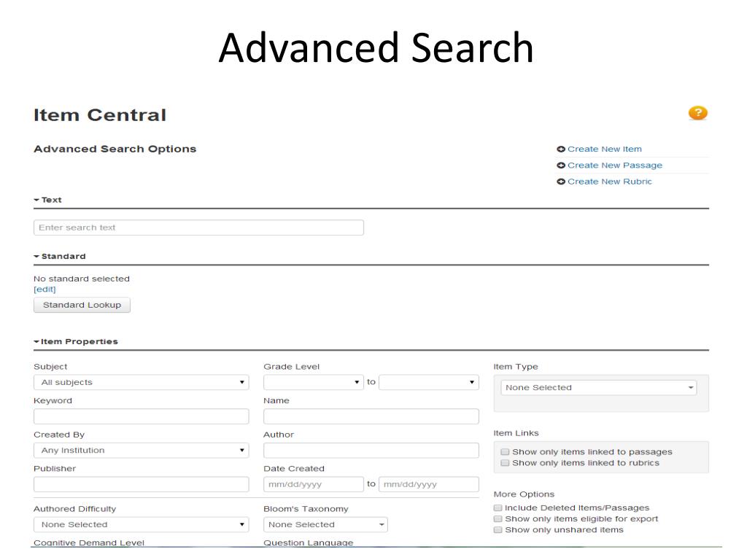Click the 'No standard selected' text

click(x=82, y=279)
